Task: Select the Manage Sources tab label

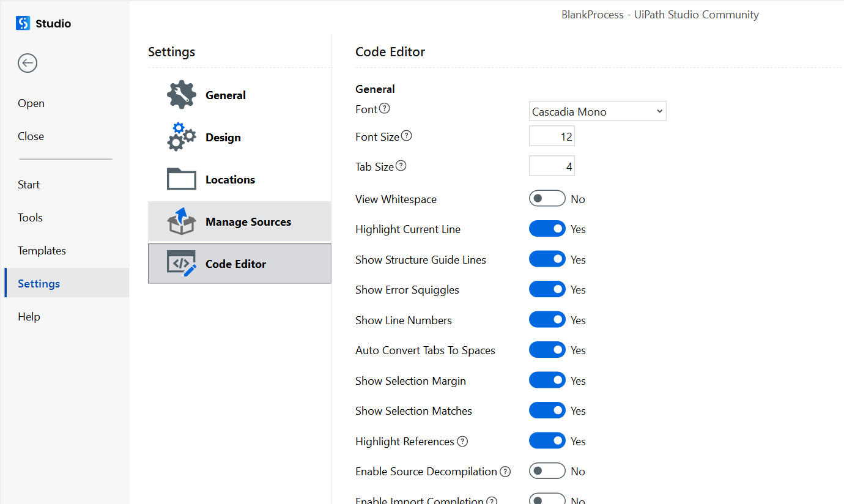Action: [x=248, y=221]
